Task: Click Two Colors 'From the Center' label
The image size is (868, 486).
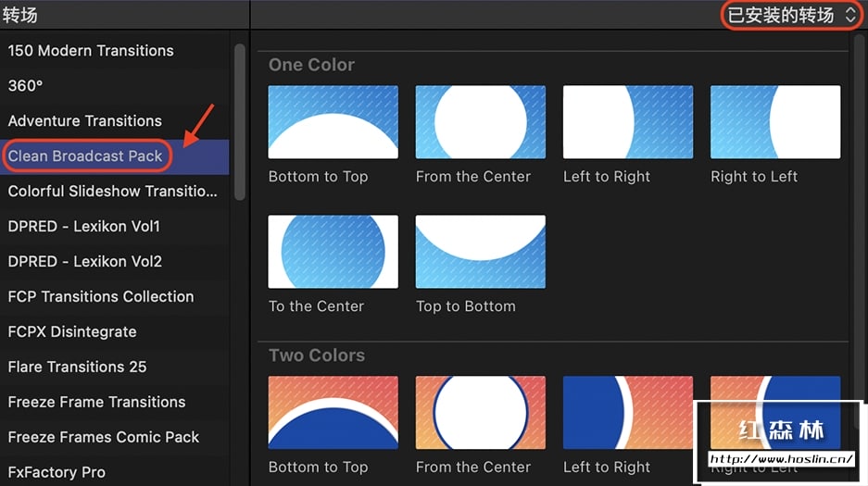Action: pos(473,467)
